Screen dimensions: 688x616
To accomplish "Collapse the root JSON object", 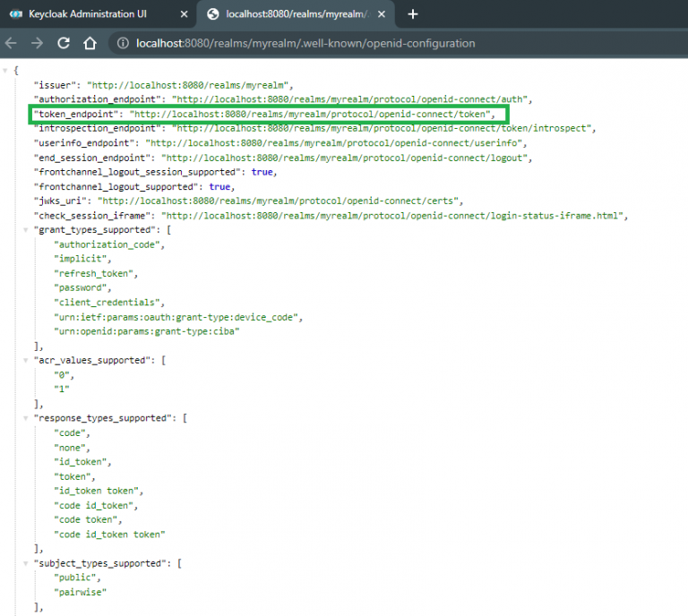I will point(5,70).
